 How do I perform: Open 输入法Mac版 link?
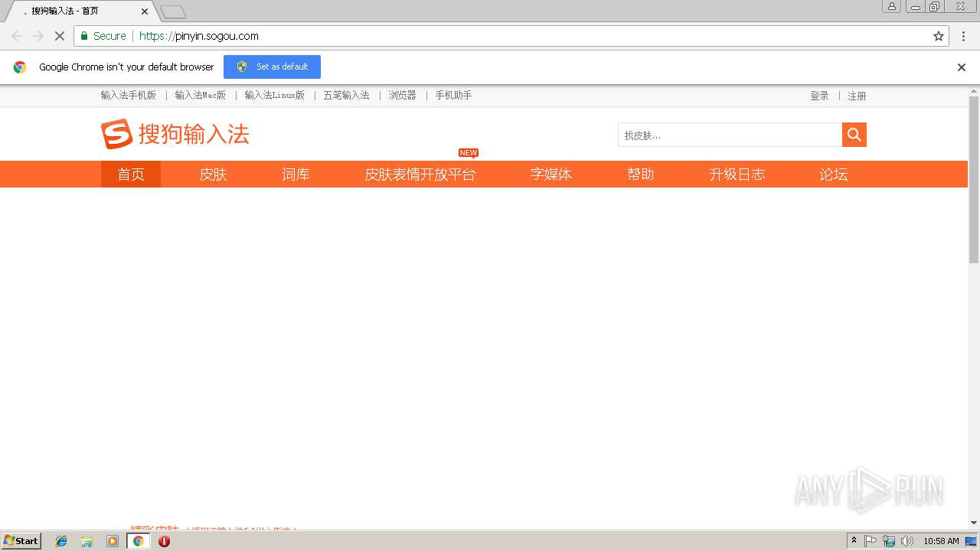click(x=201, y=96)
